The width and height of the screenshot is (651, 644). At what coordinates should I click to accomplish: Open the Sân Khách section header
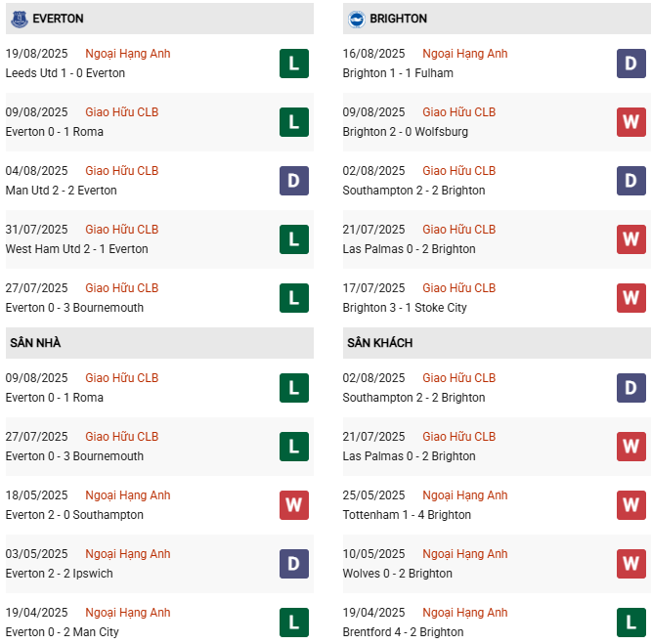(x=379, y=343)
